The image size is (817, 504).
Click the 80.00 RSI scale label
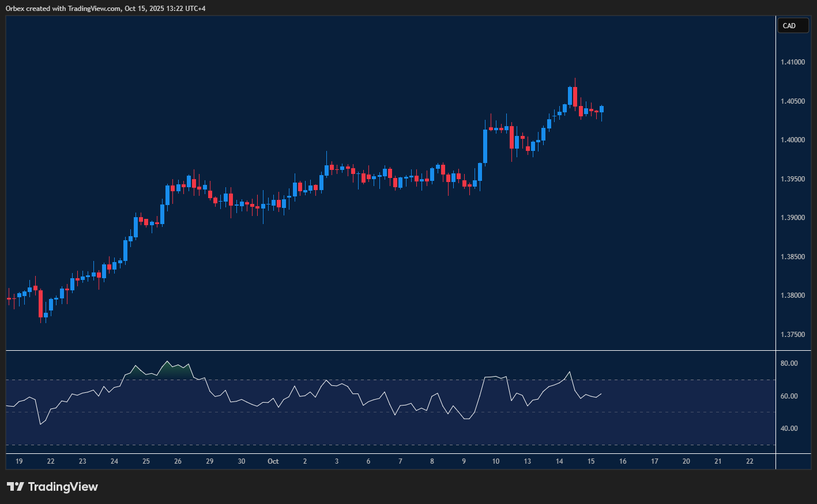coord(789,363)
